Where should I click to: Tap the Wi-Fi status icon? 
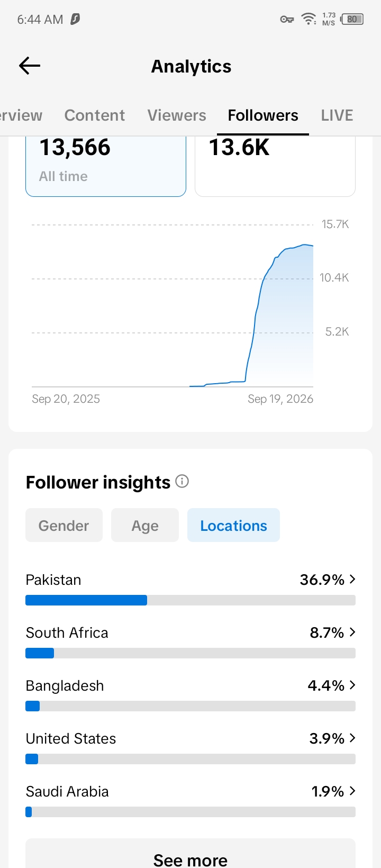coord(309,19)
